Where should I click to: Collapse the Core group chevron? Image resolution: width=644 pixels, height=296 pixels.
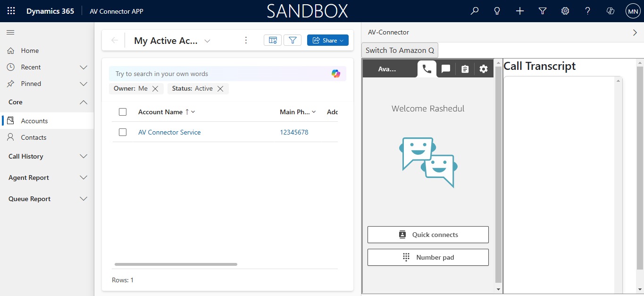[x=84, y=102]
